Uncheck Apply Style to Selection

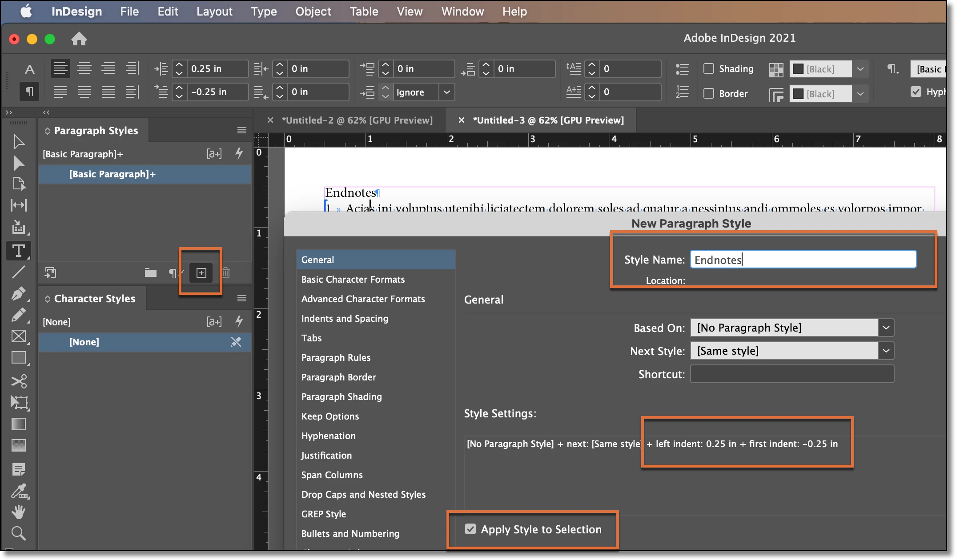coord(470,529)
